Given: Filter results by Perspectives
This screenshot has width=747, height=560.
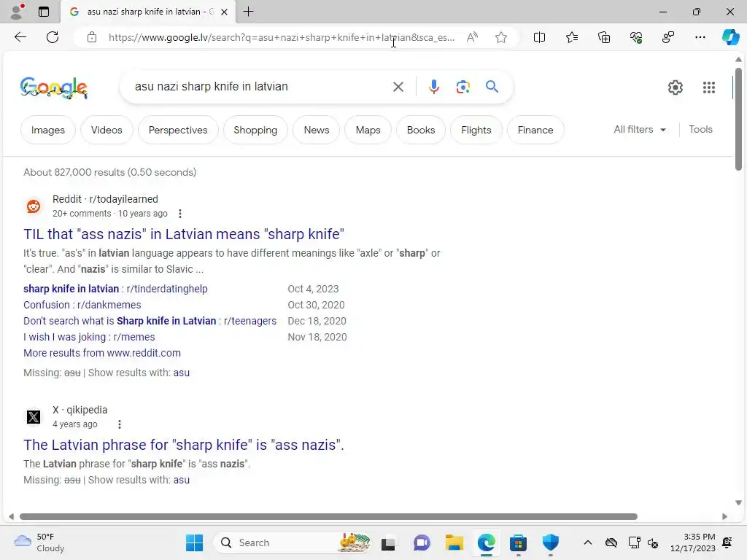Looking at the screenshot, I should point(178,130).
